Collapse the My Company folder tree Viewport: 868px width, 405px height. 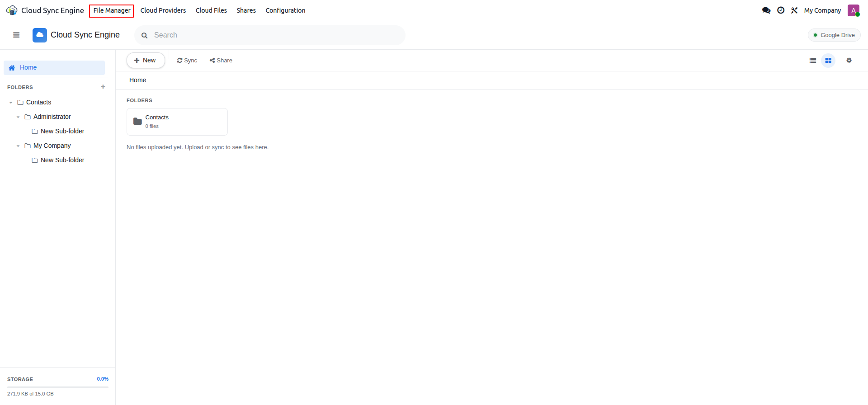click(18, 146)
